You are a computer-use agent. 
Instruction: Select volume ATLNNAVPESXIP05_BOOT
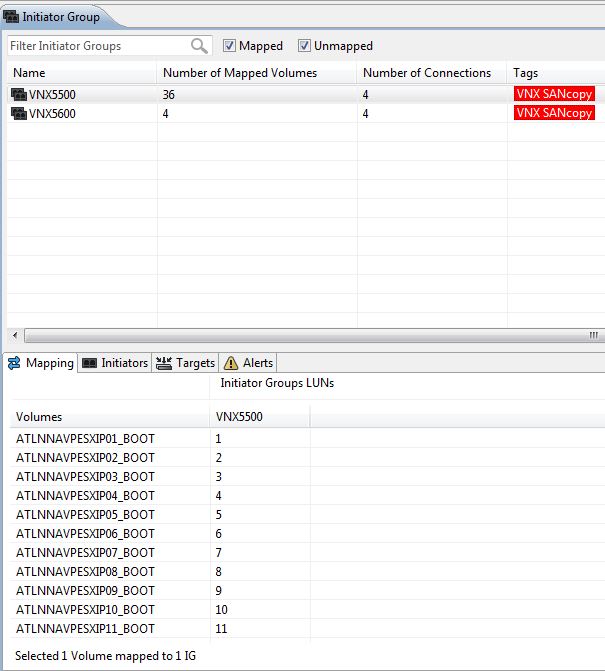tap(85, 515)
